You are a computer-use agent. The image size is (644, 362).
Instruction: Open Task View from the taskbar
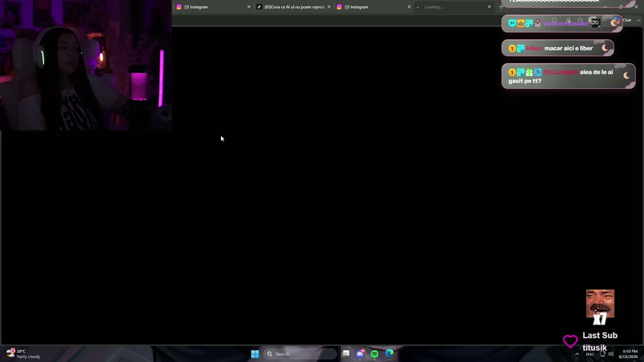pos(346,354)
